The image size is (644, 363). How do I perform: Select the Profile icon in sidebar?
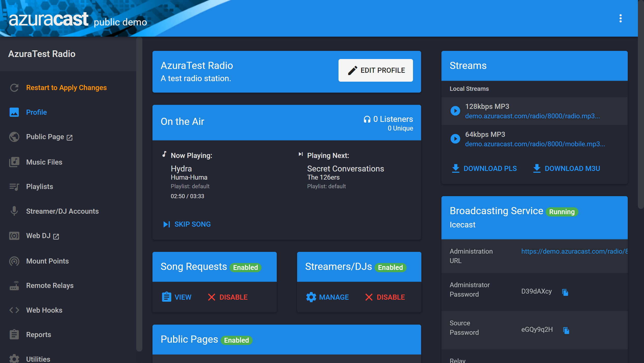tap(14, 112)
